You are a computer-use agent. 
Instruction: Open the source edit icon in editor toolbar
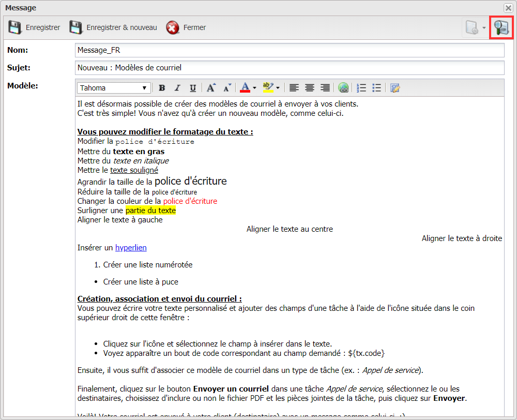pos(396,88)
